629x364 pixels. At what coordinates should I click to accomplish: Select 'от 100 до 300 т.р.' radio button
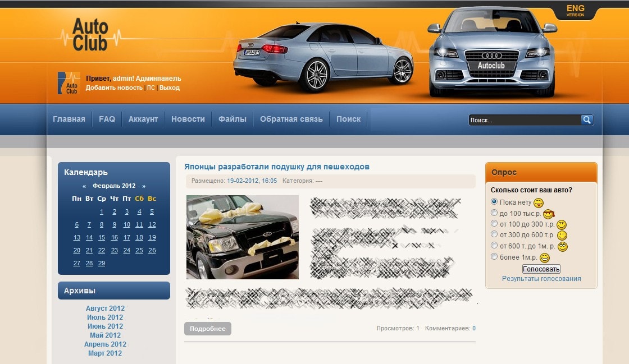(x=494, y=223)
